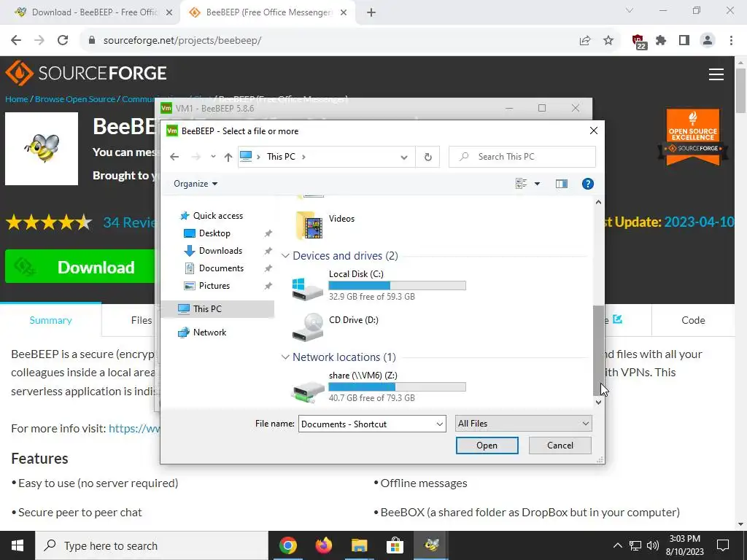Open the Windows Start menu

point(18,545)
